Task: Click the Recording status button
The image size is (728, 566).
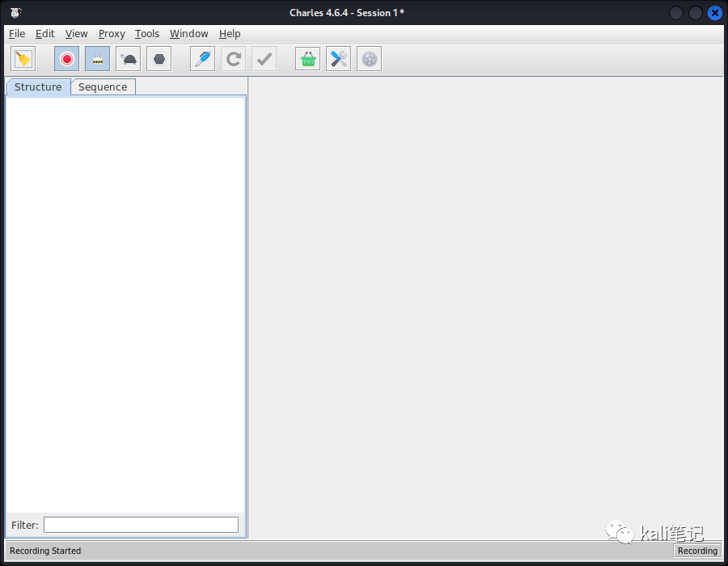Action: (697, 551)
